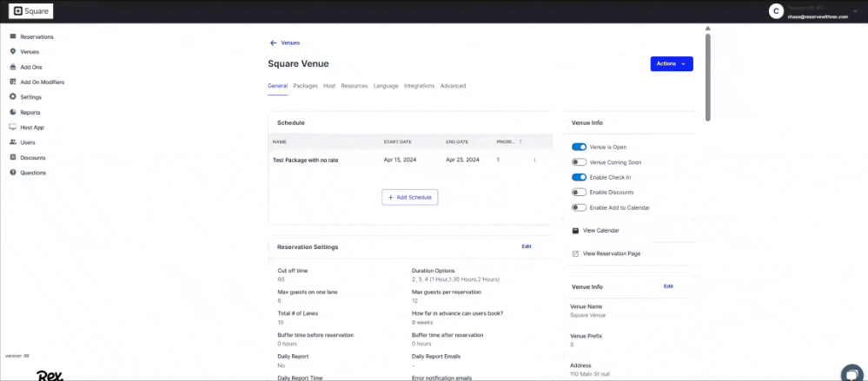Click the Square Venue page title
Image resolution: width=868 pixels, height=381 pixels.
[x=298, y=63]
